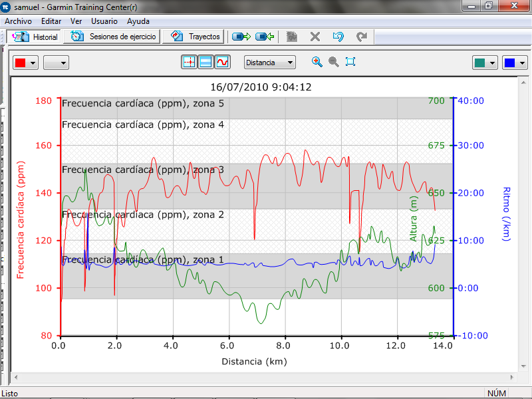Click the green color swatch
The width and height of the screenshot is (532, 399).
(x=479, y=63)
